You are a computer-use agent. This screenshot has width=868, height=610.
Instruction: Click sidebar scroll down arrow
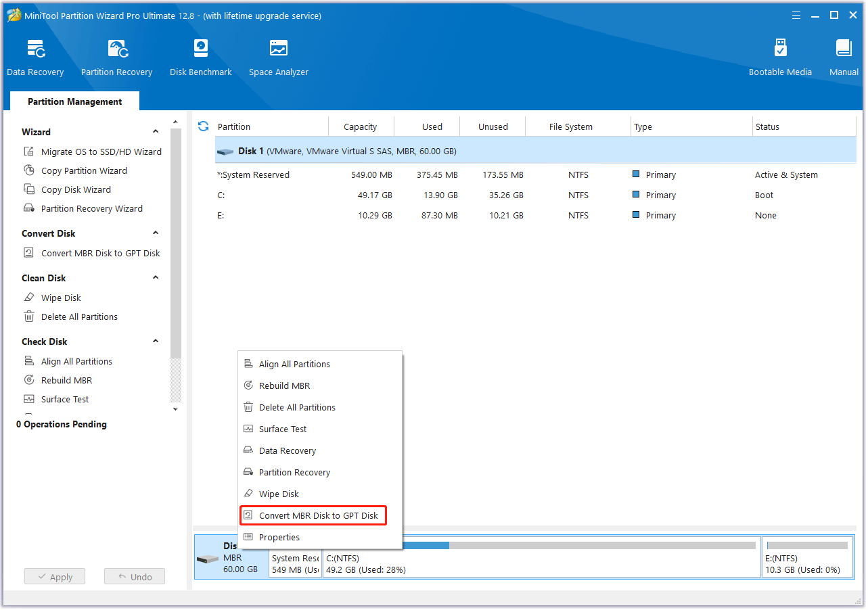[x=176, y=408]
